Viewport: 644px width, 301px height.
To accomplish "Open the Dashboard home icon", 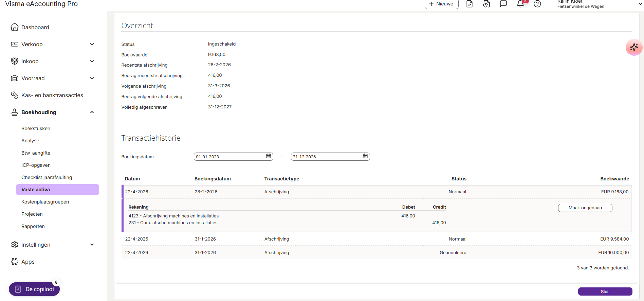I will coord(15,27).
